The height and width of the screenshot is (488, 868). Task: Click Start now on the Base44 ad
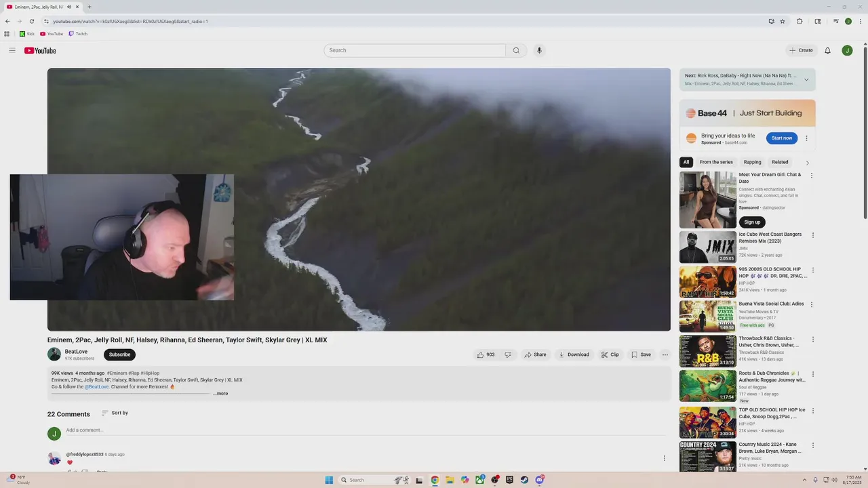tap(782, 138)
